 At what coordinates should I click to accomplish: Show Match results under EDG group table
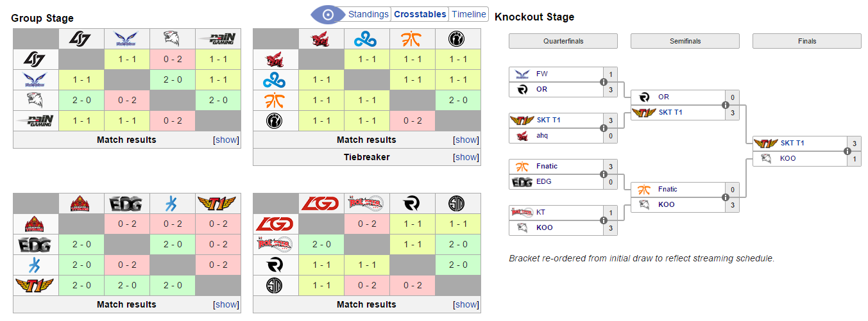pyautogui.click(x=225, y=304)
